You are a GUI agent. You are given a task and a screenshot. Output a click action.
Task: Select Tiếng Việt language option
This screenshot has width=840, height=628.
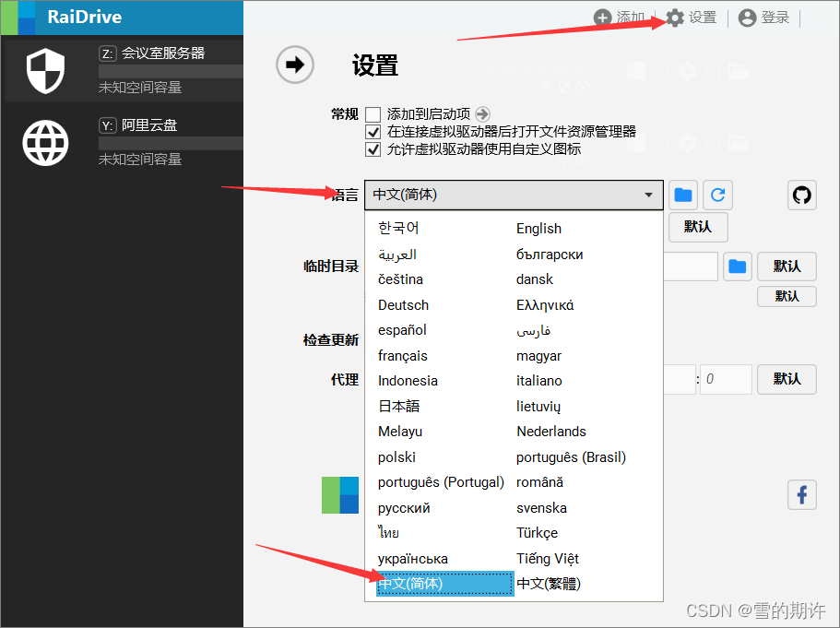pyautogui.click(x=548, y=558)
